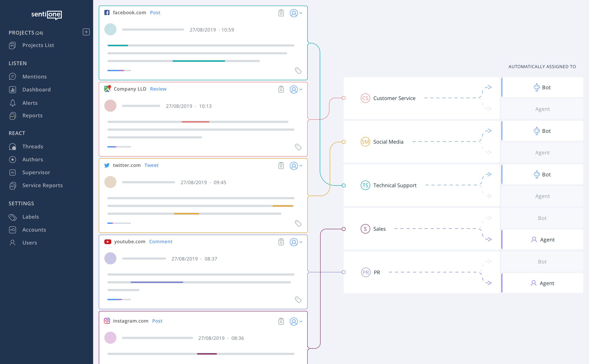Image resolution: width=589 pixels, height=364 pixels.
Task: Click the Labels tag icon under Settings
Action: click(x=13, y=217)
